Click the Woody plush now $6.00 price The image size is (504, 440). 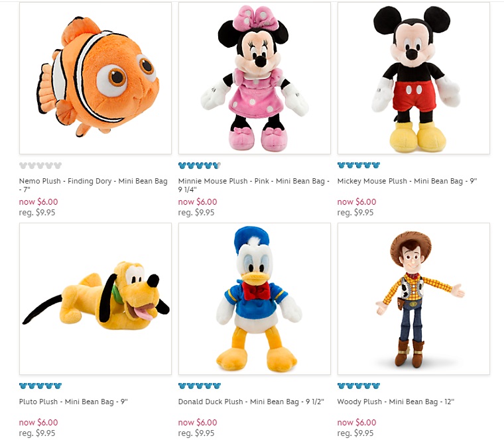357,423
